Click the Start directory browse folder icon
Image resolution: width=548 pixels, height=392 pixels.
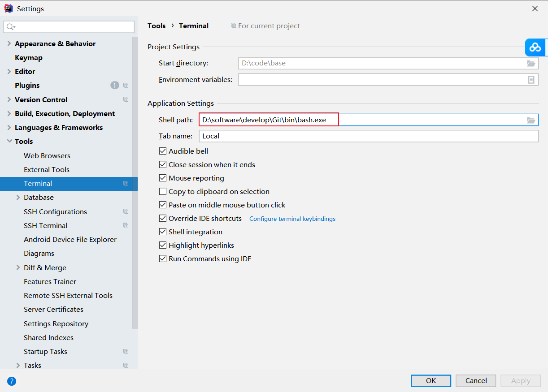[531, 63]
